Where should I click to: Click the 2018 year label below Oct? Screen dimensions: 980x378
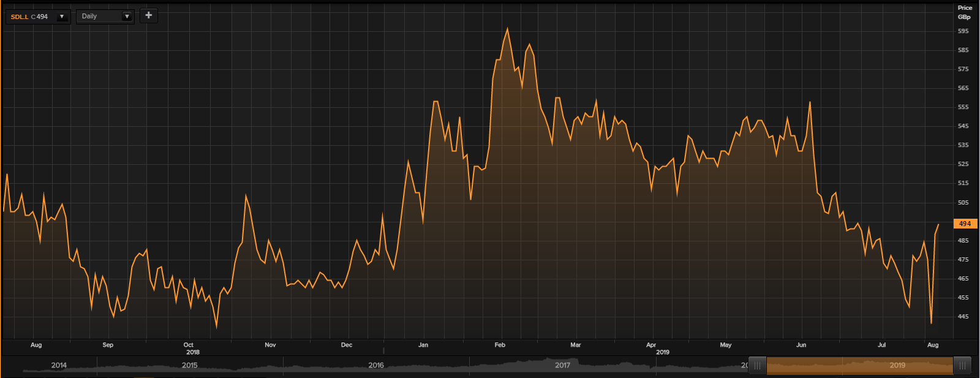pos(193,352)
